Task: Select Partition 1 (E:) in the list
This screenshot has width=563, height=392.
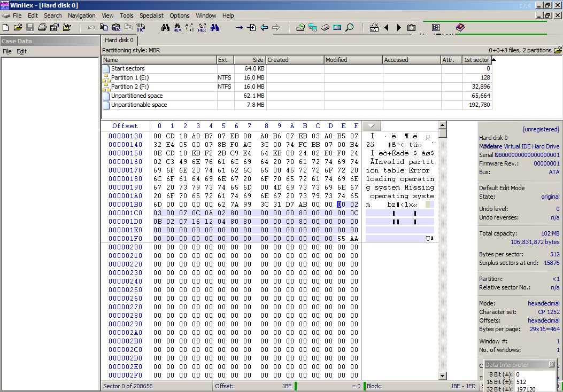Action: [129, 77]
